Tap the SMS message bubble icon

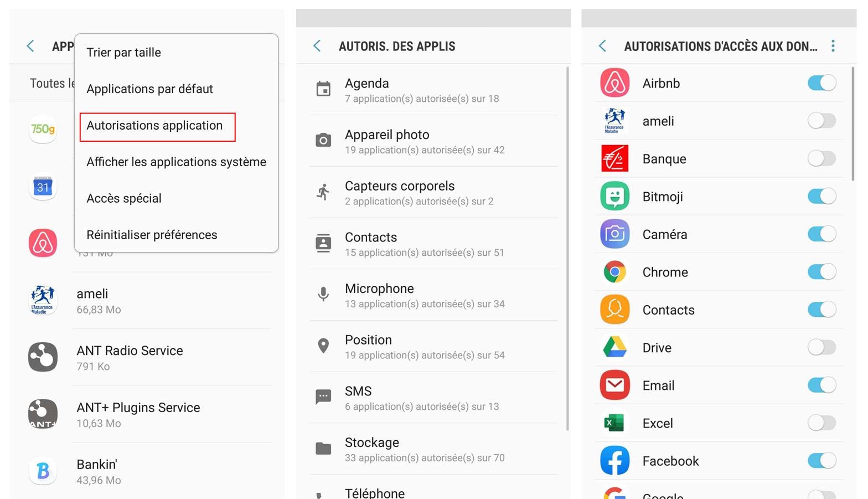click(323, 397)
